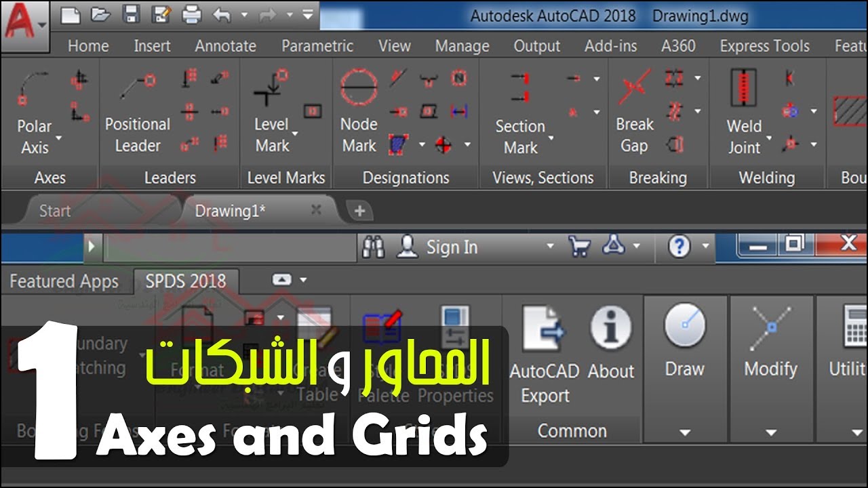Open the dropdown arrow next to Undo
The height and width of the screenshot is (488, 868).
click(244, 14)
